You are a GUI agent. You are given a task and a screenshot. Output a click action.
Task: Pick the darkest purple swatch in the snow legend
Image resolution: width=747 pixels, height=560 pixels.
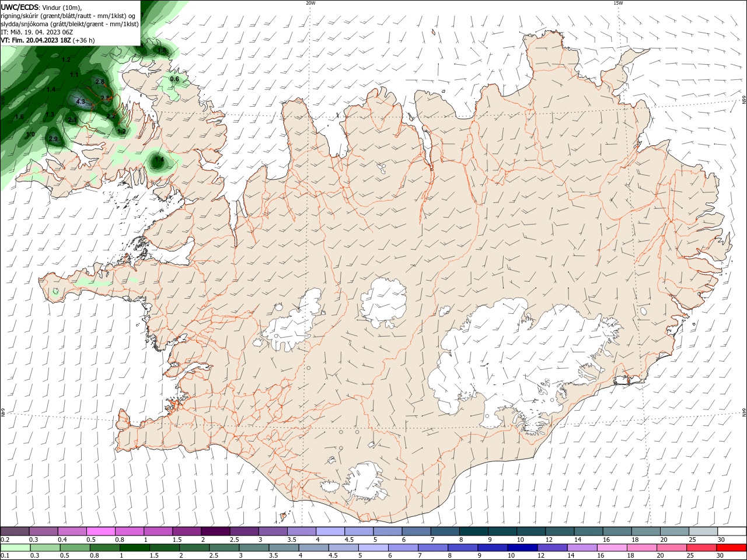click(215, 531)
